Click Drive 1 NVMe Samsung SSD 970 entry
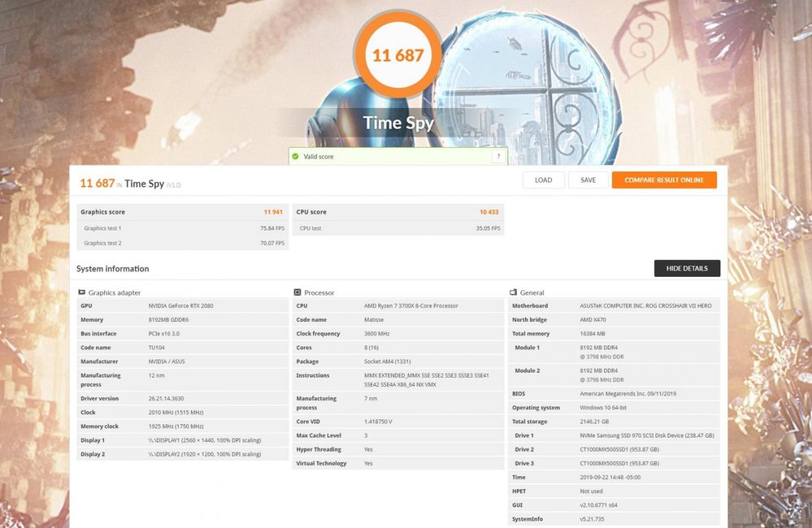The width and height of the screenshot is (812, 528). pyautogui.click(x=647, y=436)
